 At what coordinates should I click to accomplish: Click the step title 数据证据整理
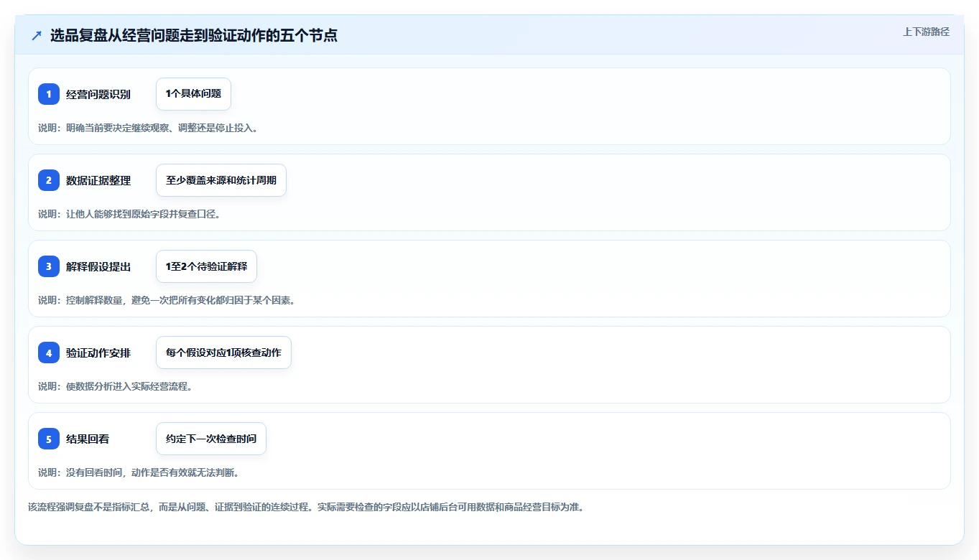98,181
